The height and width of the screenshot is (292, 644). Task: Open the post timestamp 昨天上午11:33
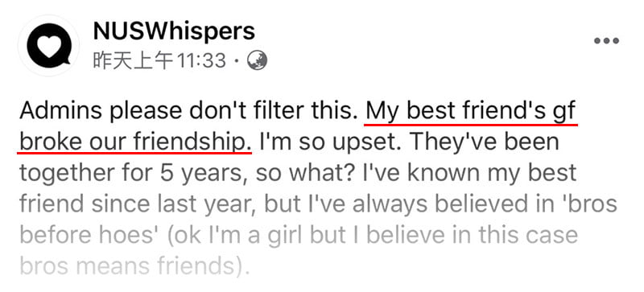coord(159,61)
